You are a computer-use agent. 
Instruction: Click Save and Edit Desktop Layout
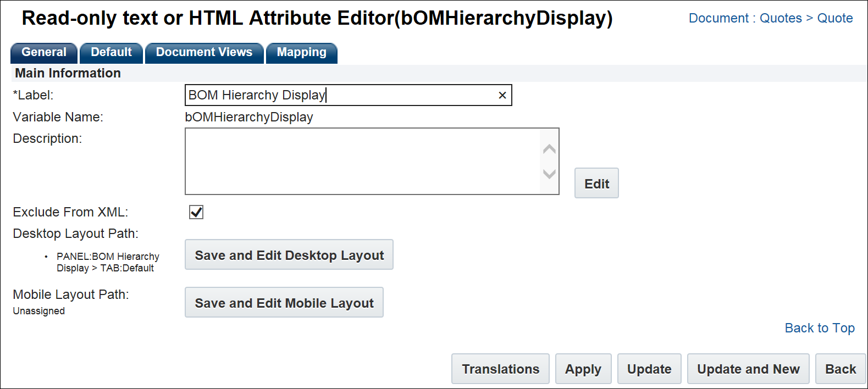pyautogui.click(x=289, y=255)
